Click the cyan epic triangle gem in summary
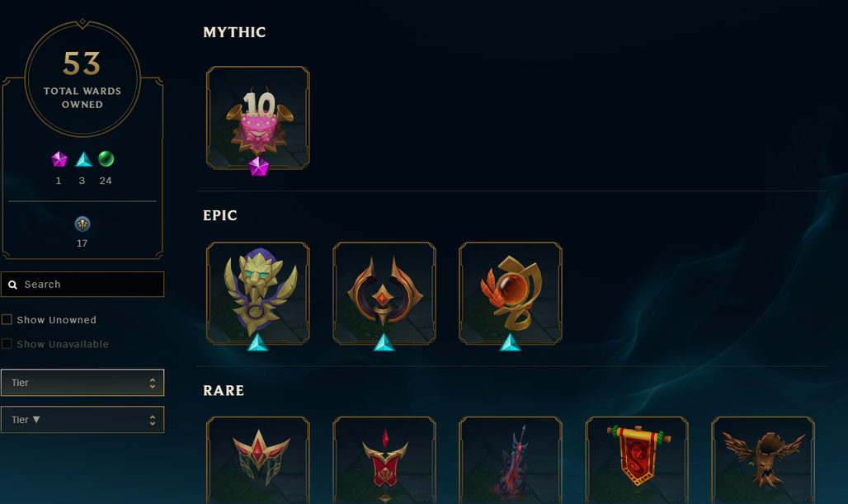This screenshot has width=848, height=504. [x=83, y=159]
